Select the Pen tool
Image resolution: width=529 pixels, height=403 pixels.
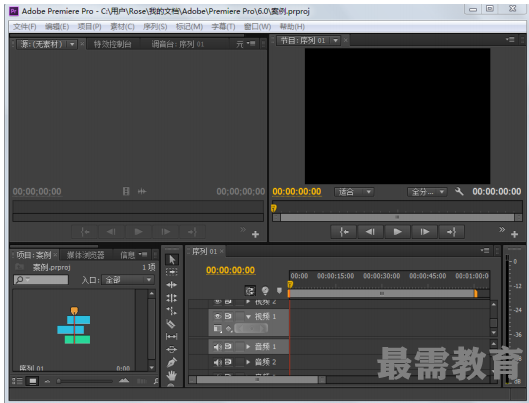tap(172, 363)
